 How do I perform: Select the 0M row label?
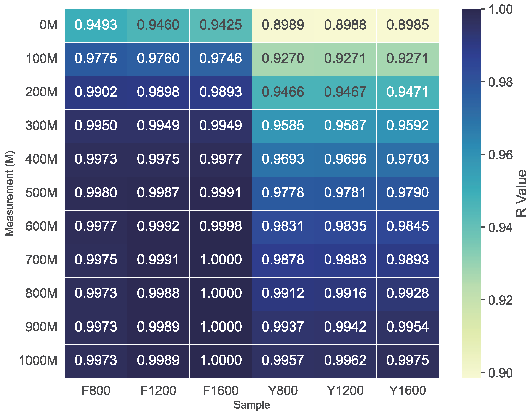click(48, 25)
